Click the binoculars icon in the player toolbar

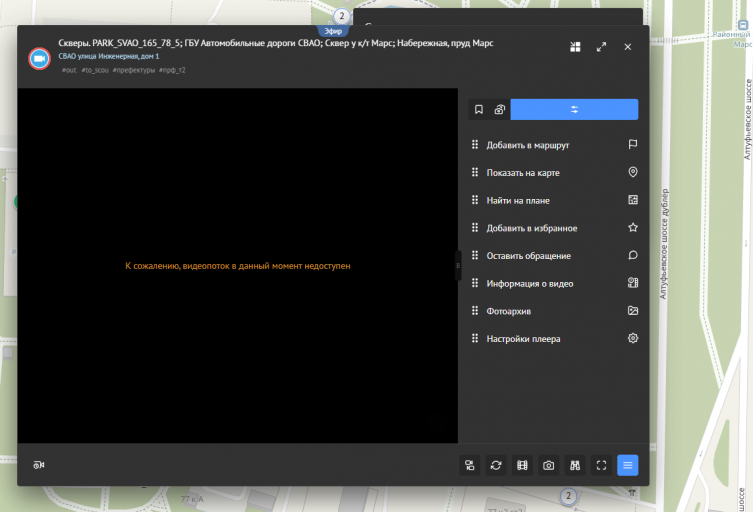coord(575,465)
